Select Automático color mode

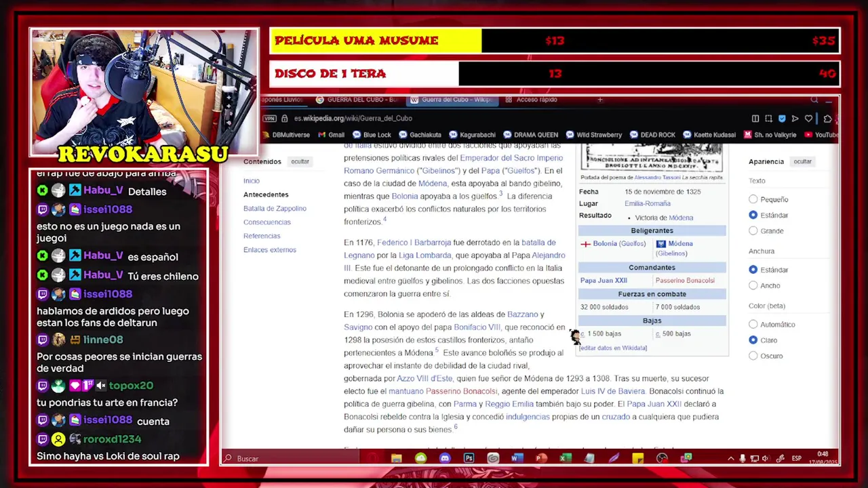tap(753, 324)
